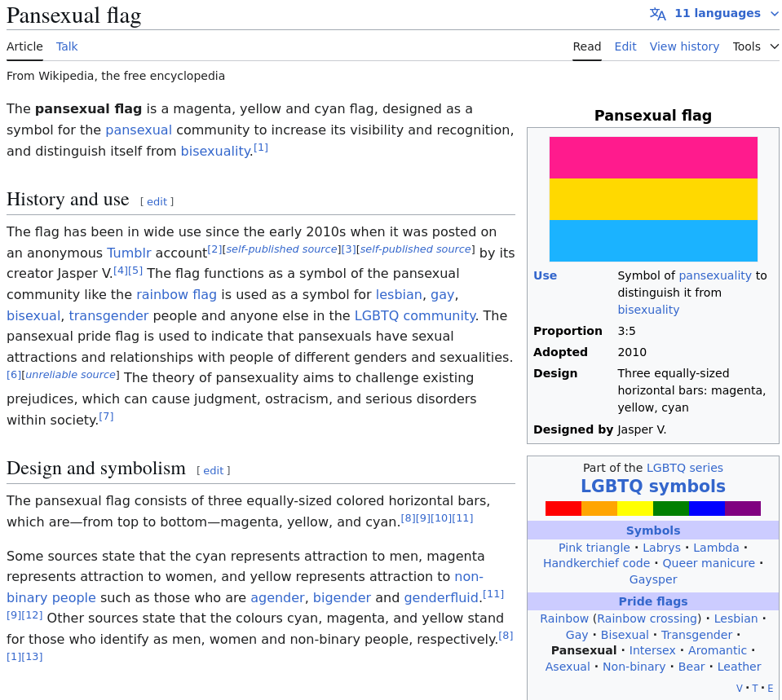Go to the LGBTQ community link
This screenshot has height=700, width=782.
pyautogui.click(x=414, y=315)
